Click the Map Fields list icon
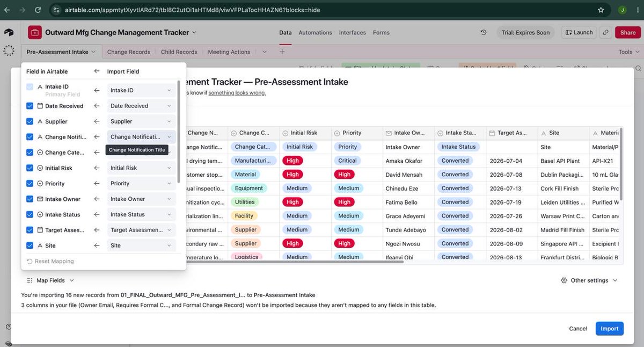 [29, 280]
